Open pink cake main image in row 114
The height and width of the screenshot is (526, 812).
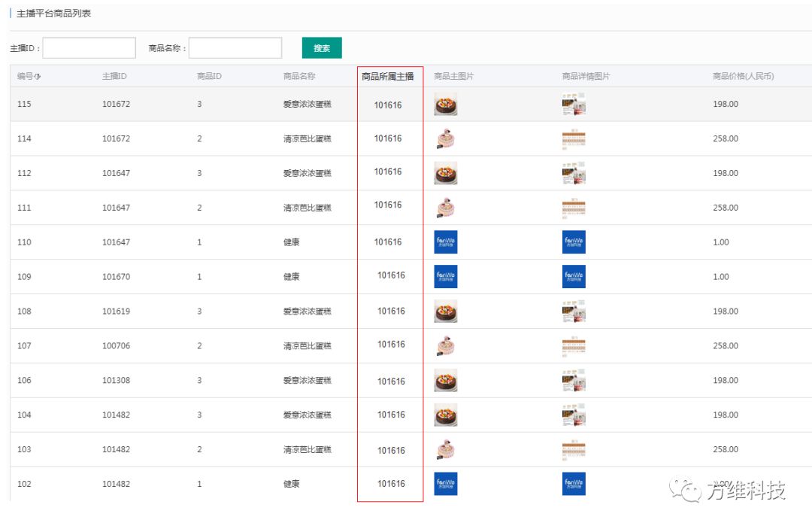(x=445, y=138)
